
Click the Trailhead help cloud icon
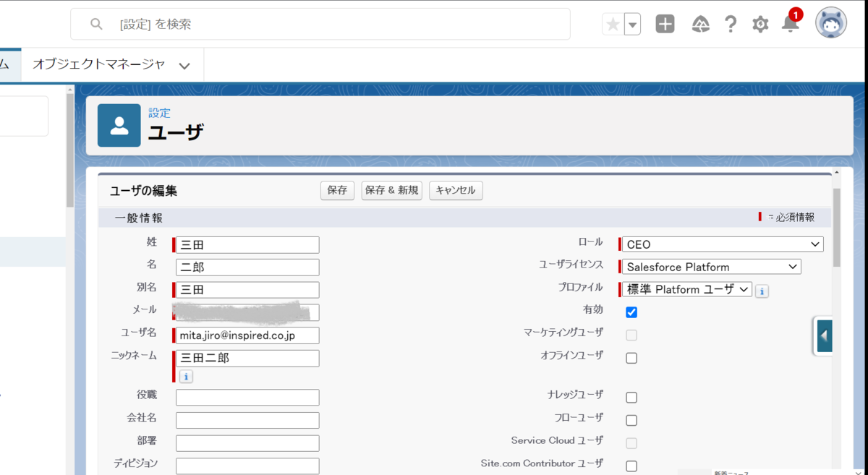pyautogui.click(x=699, y=23)
